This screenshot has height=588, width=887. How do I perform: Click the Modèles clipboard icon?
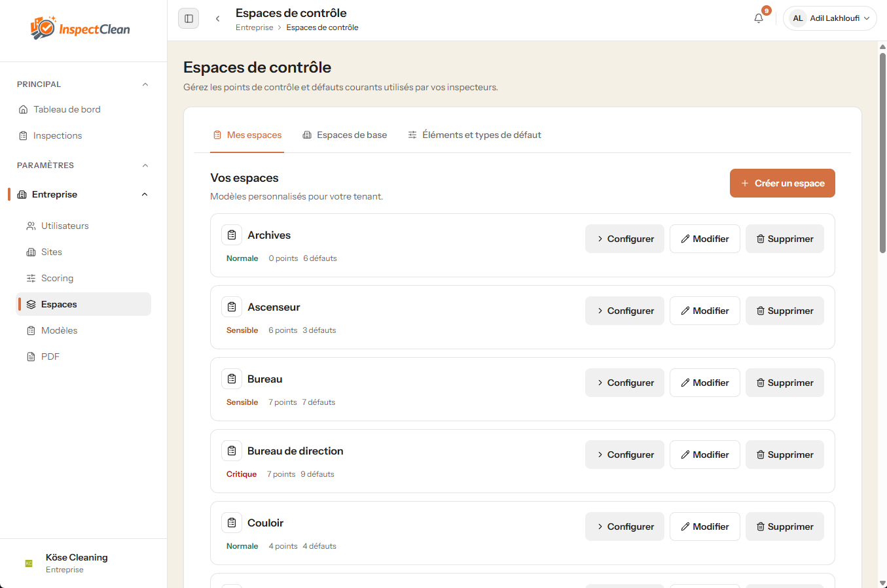click(x=30, y=330)
